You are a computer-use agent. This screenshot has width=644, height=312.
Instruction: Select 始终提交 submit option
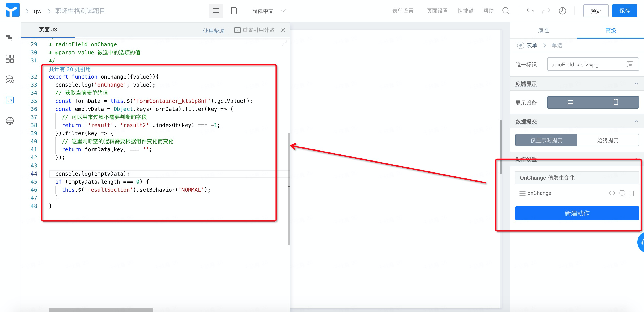607,140
